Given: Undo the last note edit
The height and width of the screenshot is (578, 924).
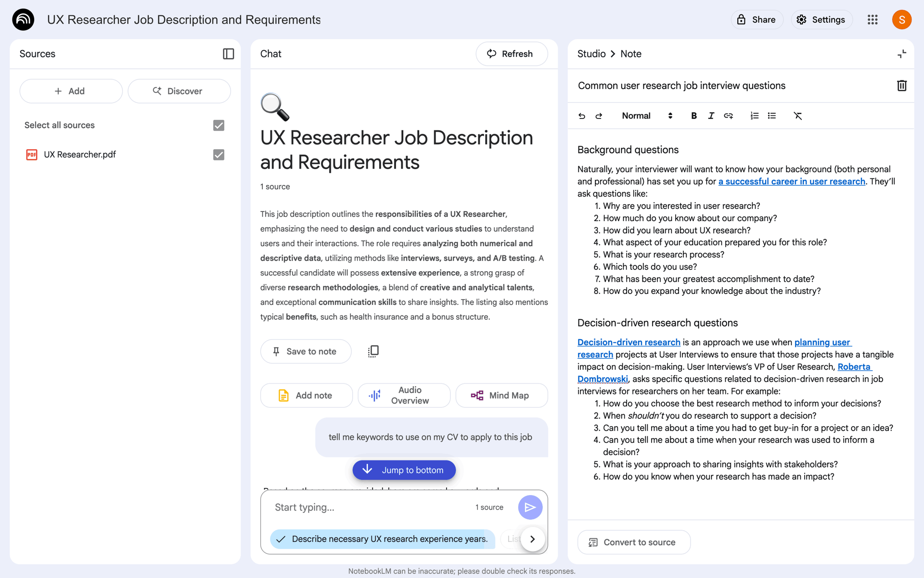Looking at the screenshot, I should [x=582, y=116].
